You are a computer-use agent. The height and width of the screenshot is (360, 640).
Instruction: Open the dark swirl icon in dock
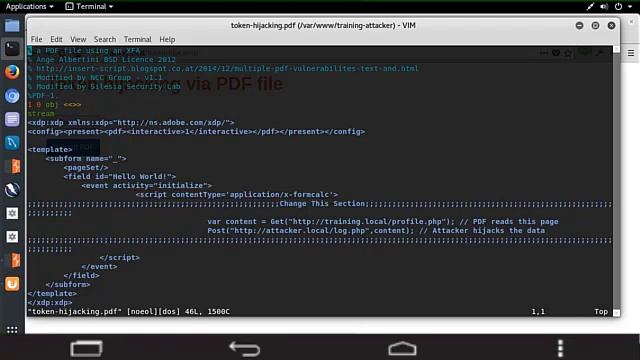[12, 190]
